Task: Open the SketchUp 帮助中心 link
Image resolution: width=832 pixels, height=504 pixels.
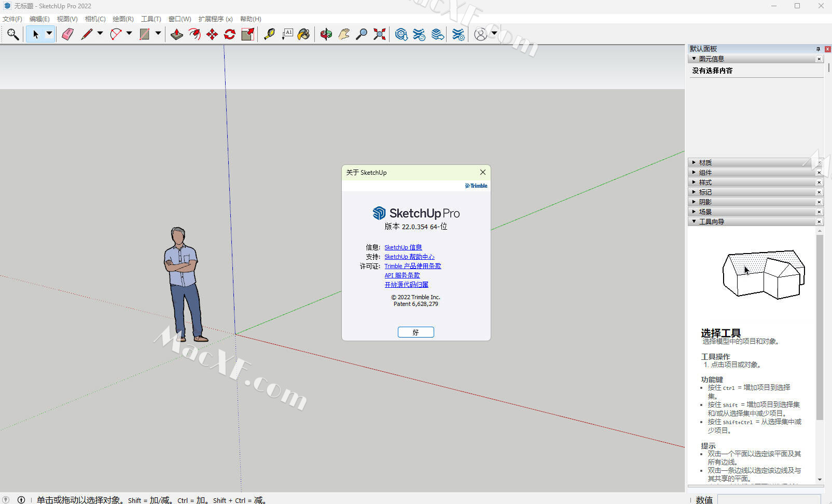Action: coord(409,257)
